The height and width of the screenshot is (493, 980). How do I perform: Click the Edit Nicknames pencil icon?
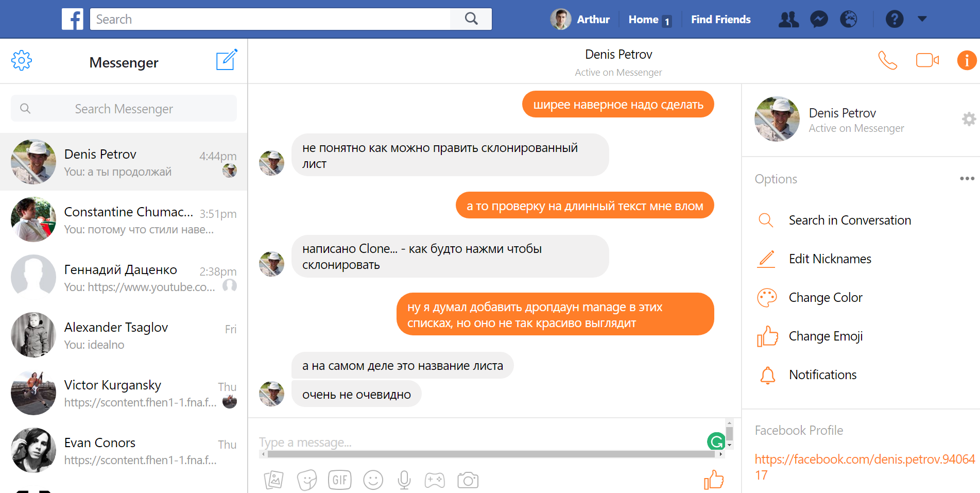766,259
